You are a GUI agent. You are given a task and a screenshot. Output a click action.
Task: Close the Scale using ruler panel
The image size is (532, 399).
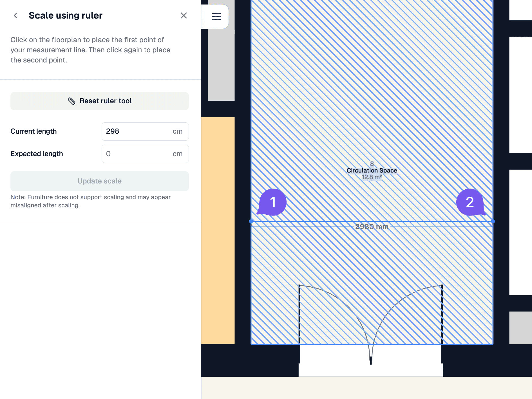pyautogui.click(x=184, y=15)
